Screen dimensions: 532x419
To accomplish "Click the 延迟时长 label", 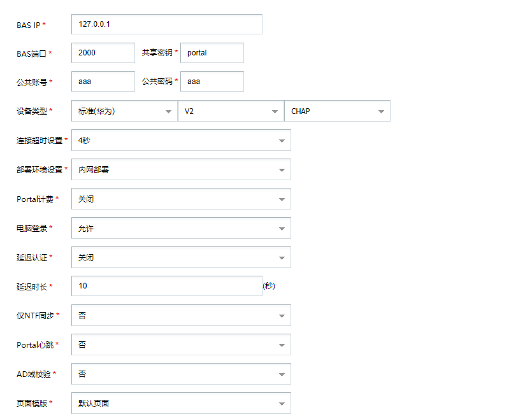I will (x=32, y=287).
